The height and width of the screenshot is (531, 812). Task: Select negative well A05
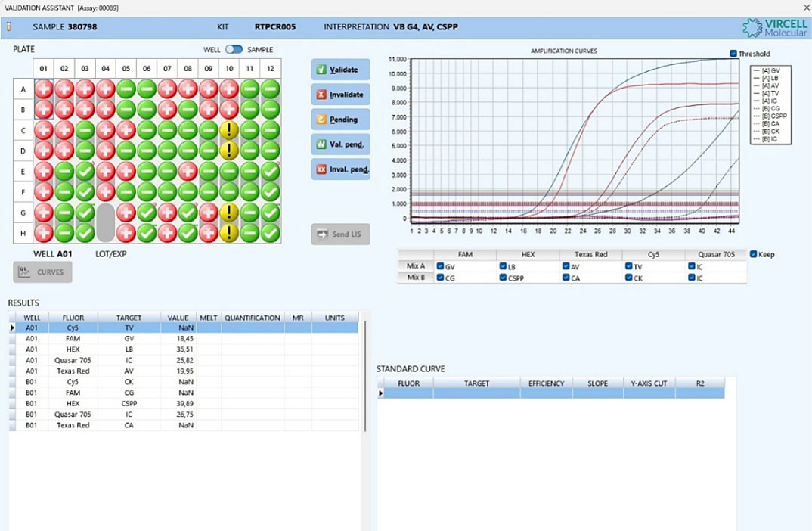(126, 89)
